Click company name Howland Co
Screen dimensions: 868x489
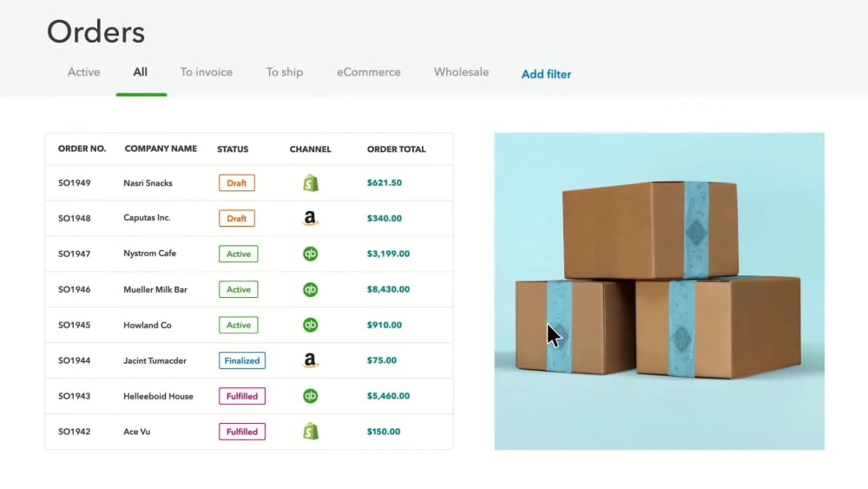tap(148, 325)
